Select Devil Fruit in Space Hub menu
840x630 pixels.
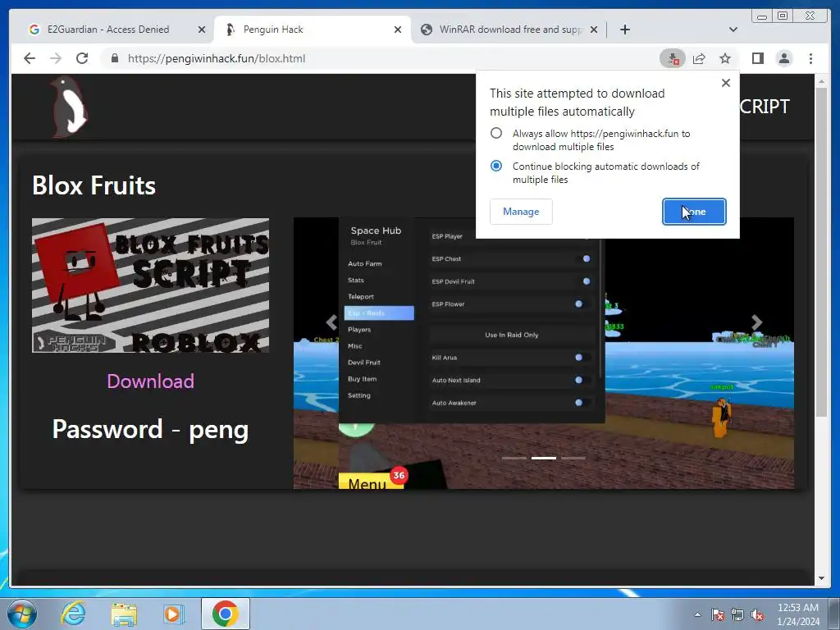(364, 362)
